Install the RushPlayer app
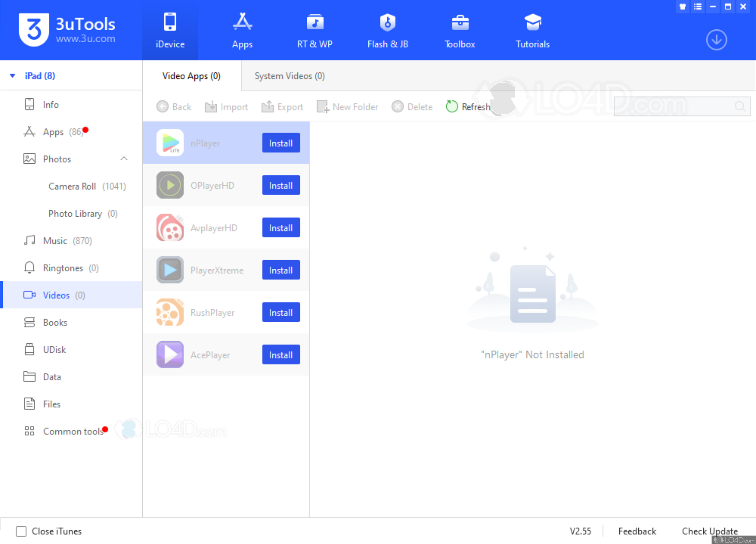Screen dimensions: 756x544 pos(281,313)
